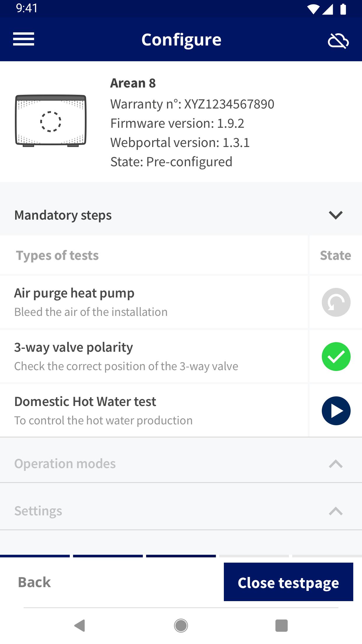Select the 3-way valve polarity row
The height and width of the screenshot is (644, 362).
click(154, 356)
